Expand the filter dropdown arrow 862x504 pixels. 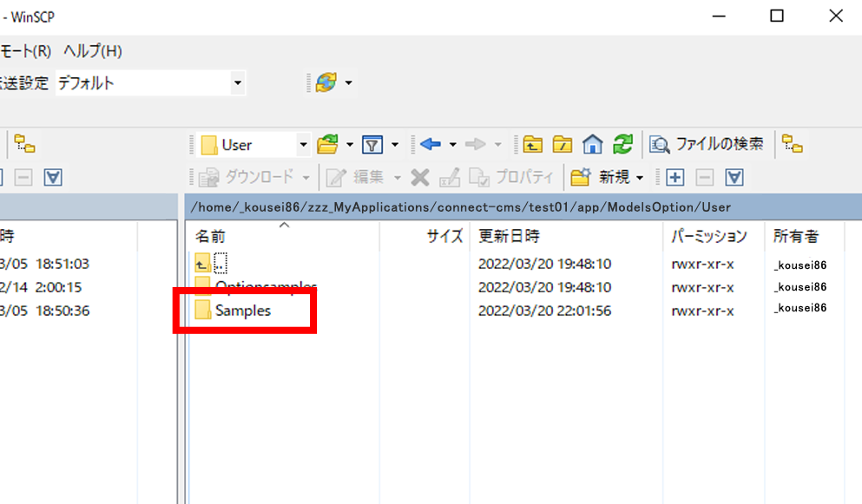click(395, 145)
